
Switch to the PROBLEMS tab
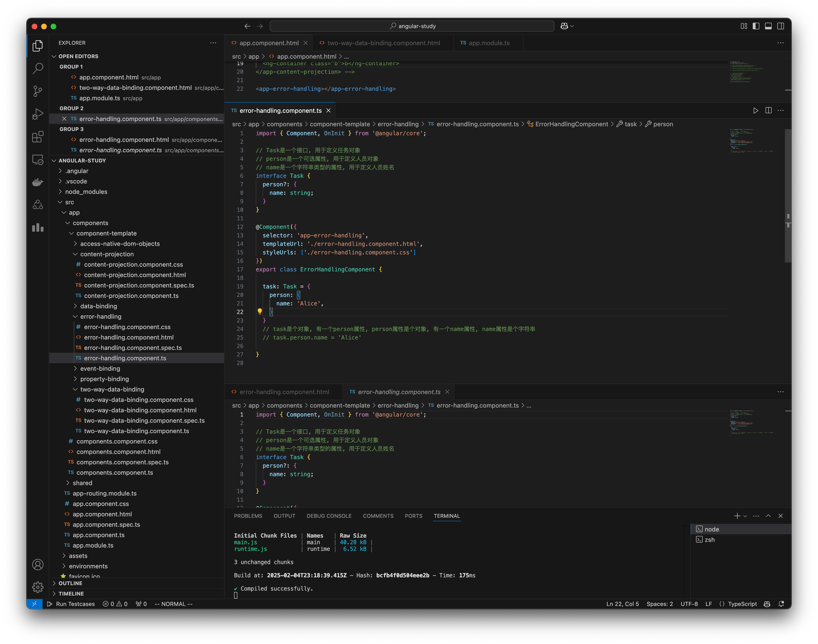pos(248,516)
